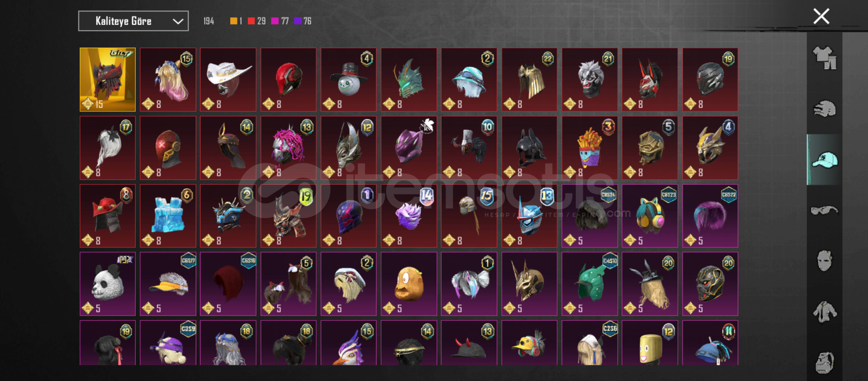Open the glasses category icon
The image size is (868, 381).
point(825,211)
